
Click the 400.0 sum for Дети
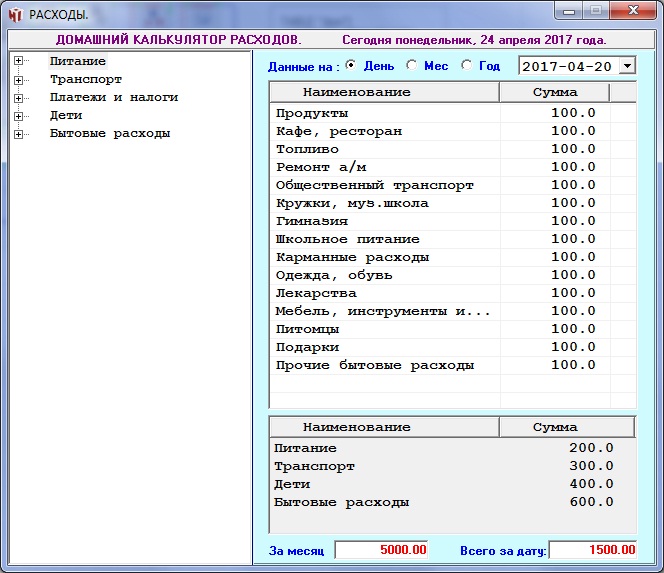pyautogui.click(x=591, y=484)
